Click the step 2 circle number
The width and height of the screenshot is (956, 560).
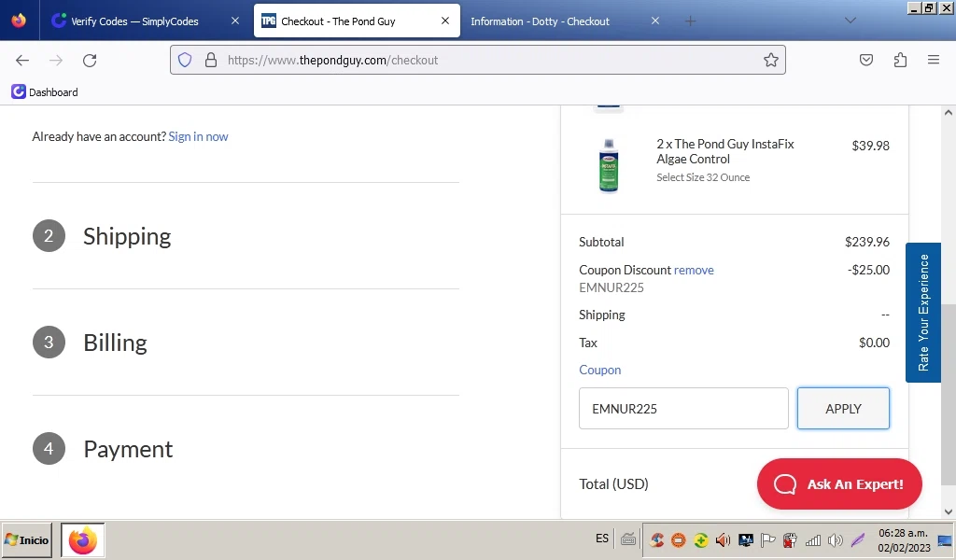tap(49, 236)
